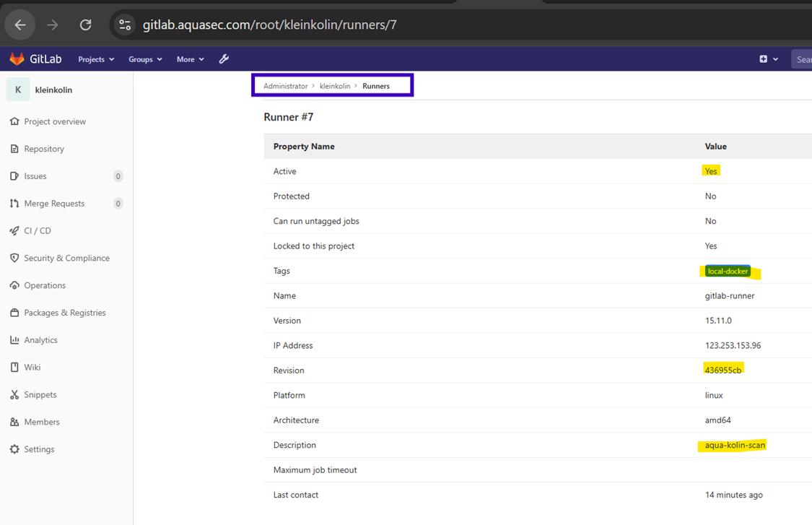Screen dimensions: 812x525
Task: Open the Admin Area wrench icon
Action: coord(224,59)
